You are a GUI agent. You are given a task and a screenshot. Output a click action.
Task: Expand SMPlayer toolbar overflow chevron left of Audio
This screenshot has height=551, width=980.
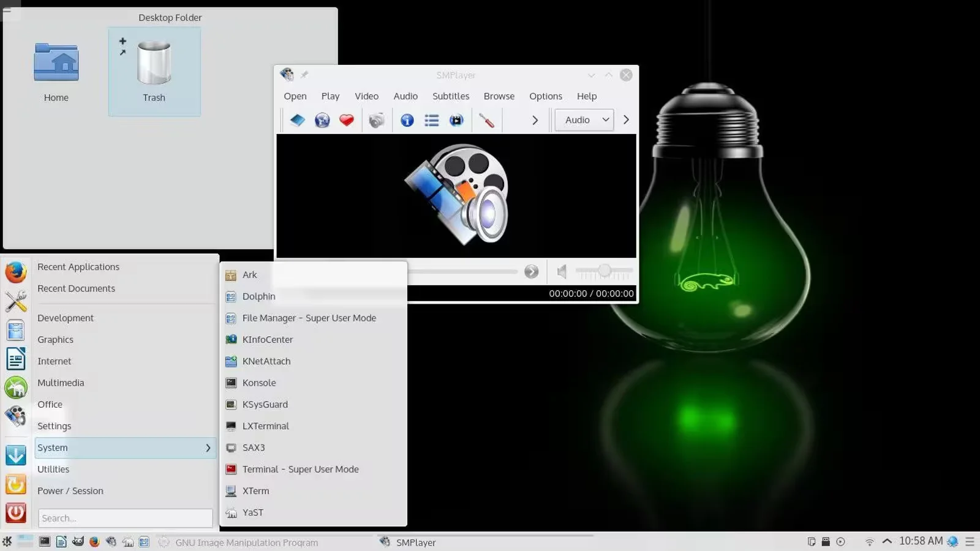535,120
